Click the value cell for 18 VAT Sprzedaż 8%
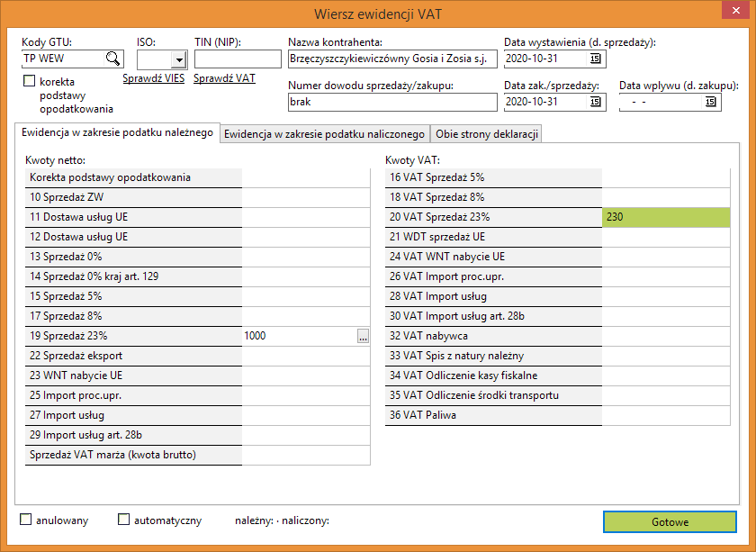Image resolution: width=756 pixels, height=552 pixels. tap(666, 197)
